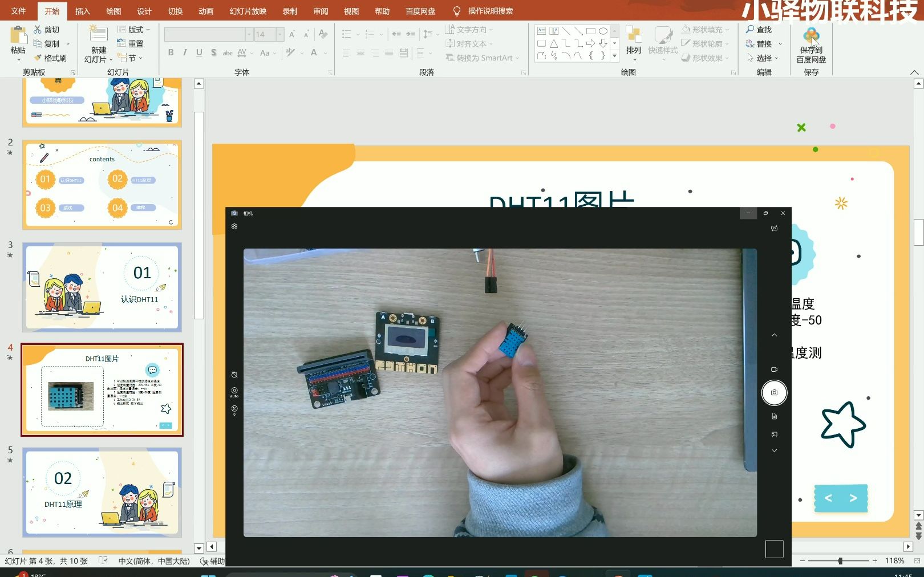Switch Camera app to video mode

[774, 369]
